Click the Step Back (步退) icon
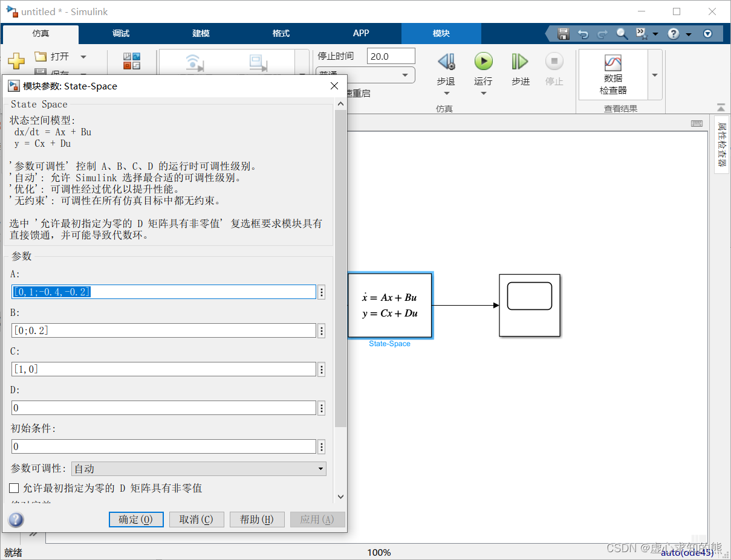The image size is (731, 560). (446, 62)
